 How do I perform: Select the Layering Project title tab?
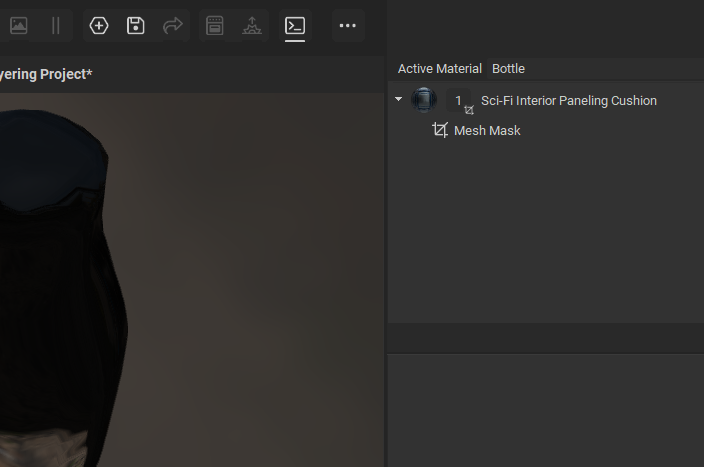[x=46, y=75]
